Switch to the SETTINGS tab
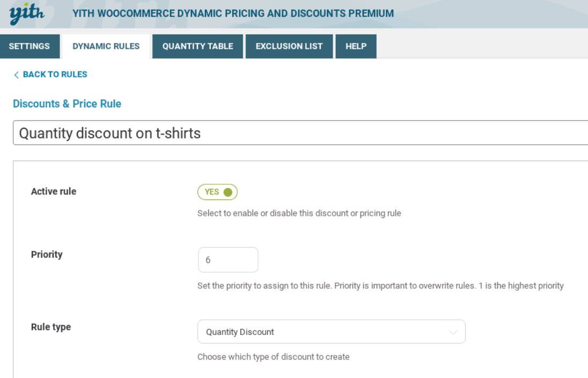 [x=30, y=46]
